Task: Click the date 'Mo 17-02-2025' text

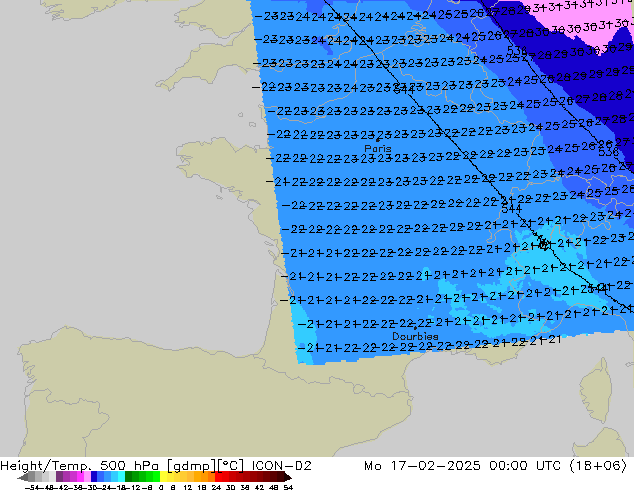Action: coord(422,466)
